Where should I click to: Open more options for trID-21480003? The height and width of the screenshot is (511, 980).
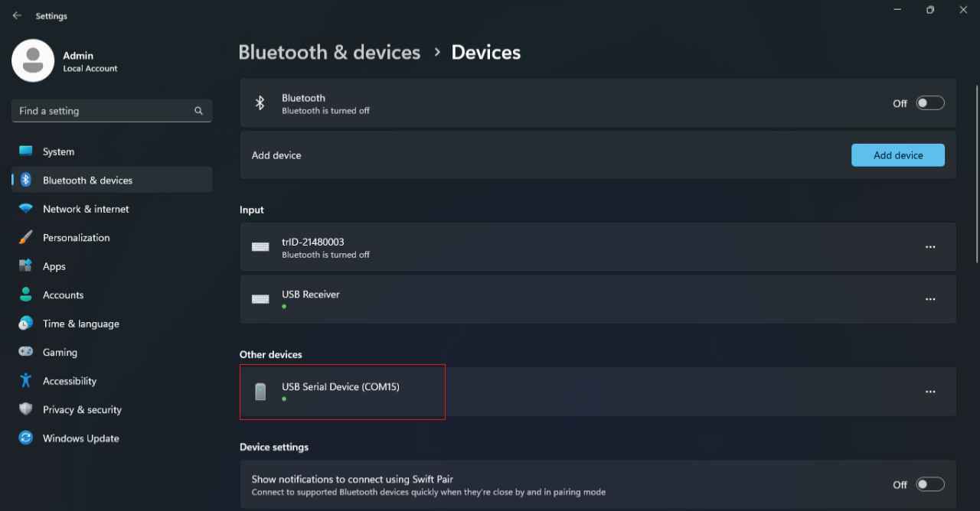tap(930, 247)
